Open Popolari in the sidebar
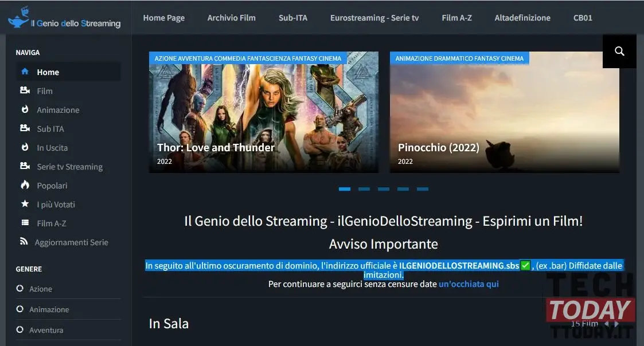This screenshot has height=346, width=644. [x=52, y=186]
